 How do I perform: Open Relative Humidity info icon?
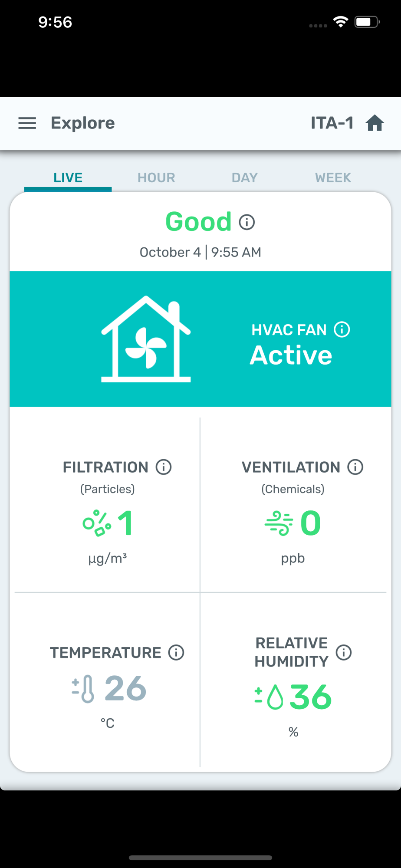tap(344, 652)
